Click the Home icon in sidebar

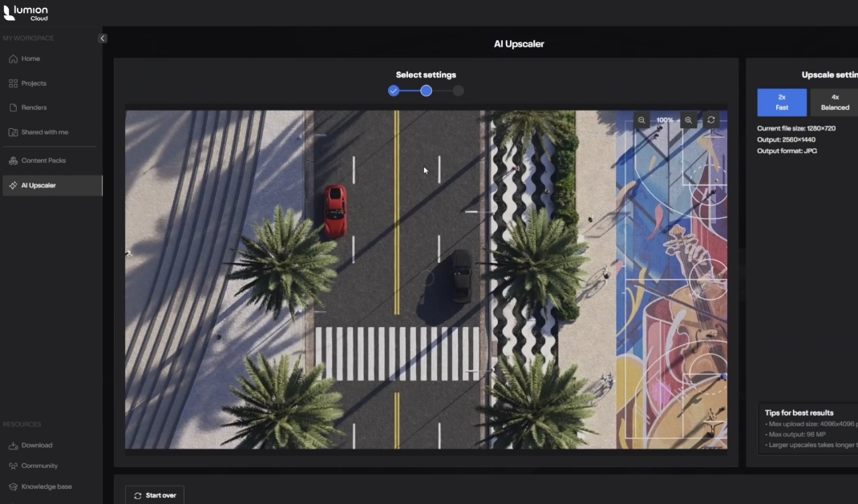[13, 58]
